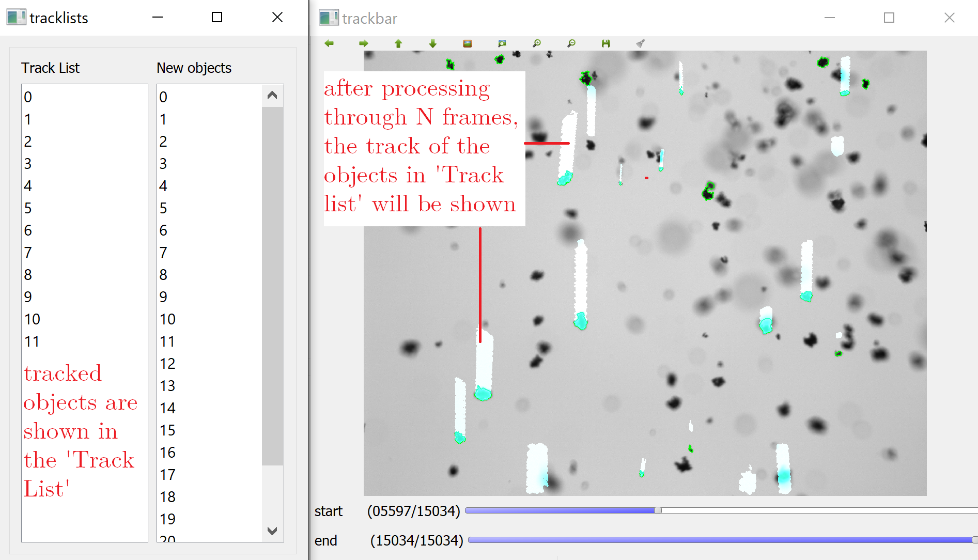978x560 pixels.
Task: Select object 4 in New objects
Action: pos(209,185)
